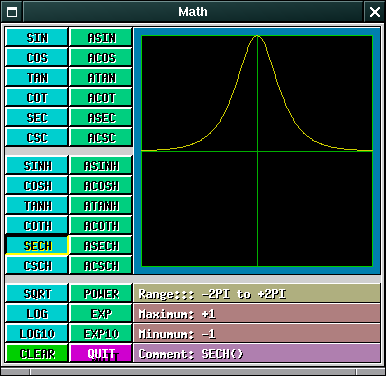
Task: Plot the SIN function
Action: coord(37,37)
